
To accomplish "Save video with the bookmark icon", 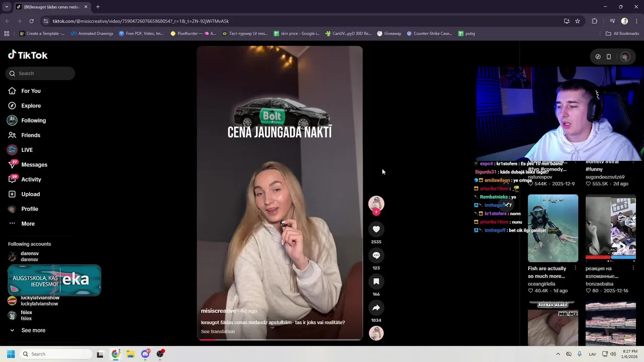I will tap(376, 282).
